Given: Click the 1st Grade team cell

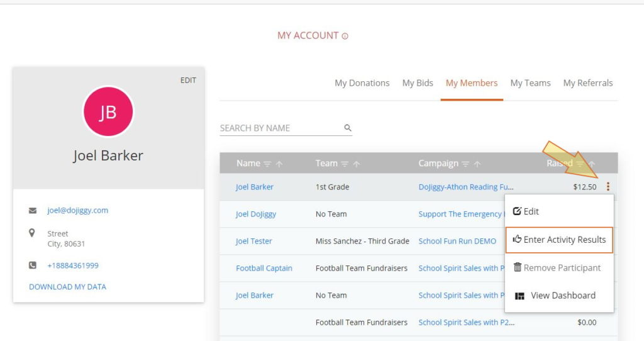Looking at the screenshot, I should [x=332, y=187].
